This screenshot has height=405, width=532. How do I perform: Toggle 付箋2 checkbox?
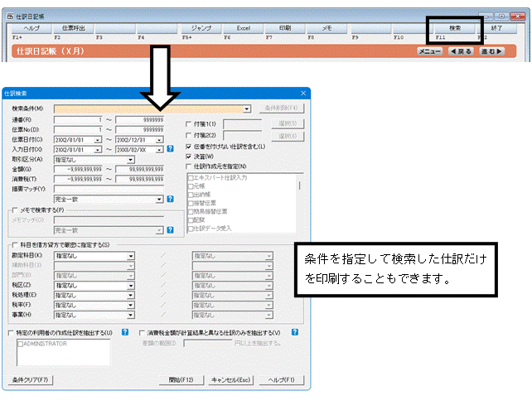tap(188, 135)
